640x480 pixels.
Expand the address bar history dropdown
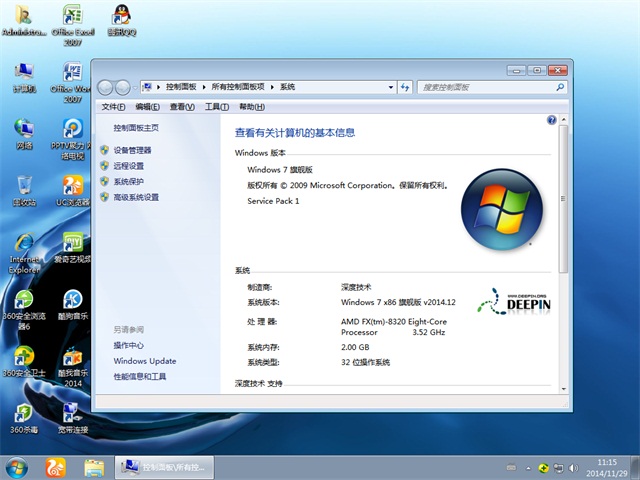point(391,87)
